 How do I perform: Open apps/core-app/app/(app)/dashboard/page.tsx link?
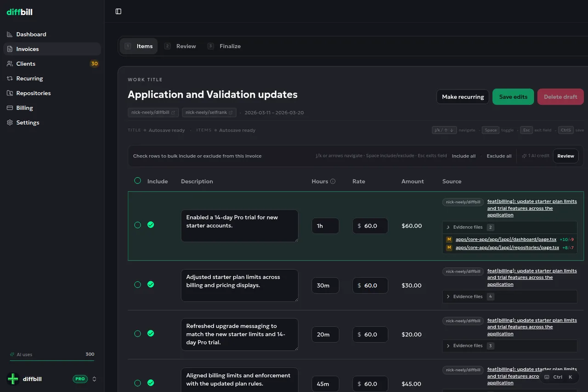pyautogui.click(x=506, y=239)
